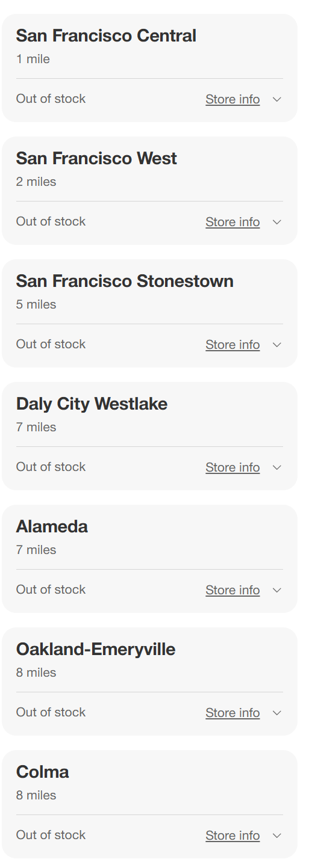This screenshot has width=309, height=868.
Task: Open Store info for San Francisco Stonestown
Action: [x=233, y=345]
